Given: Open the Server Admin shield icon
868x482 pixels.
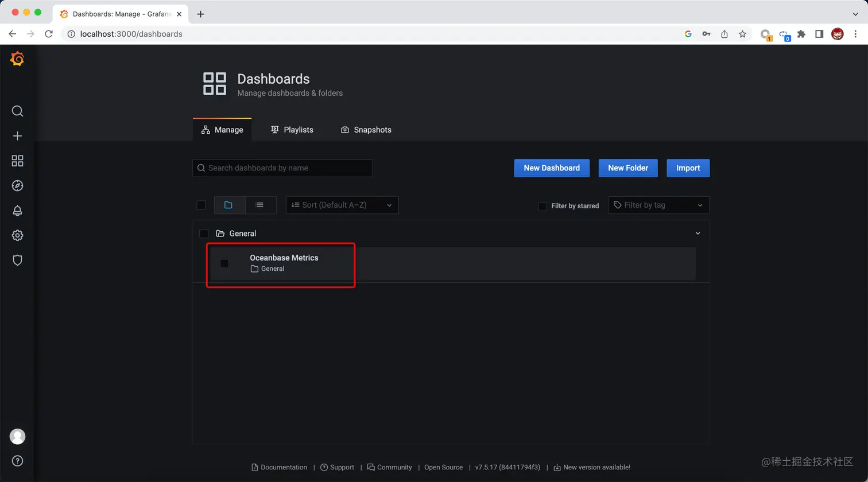Looking at the screenshot, I should tap(17, 260).
